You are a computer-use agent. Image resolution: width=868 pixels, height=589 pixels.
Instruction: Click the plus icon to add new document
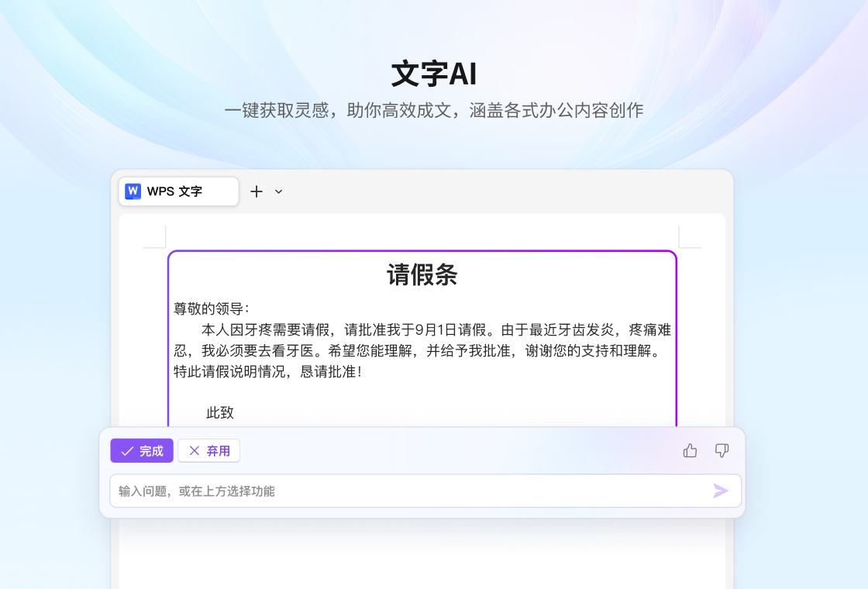[x=257, y=191]
